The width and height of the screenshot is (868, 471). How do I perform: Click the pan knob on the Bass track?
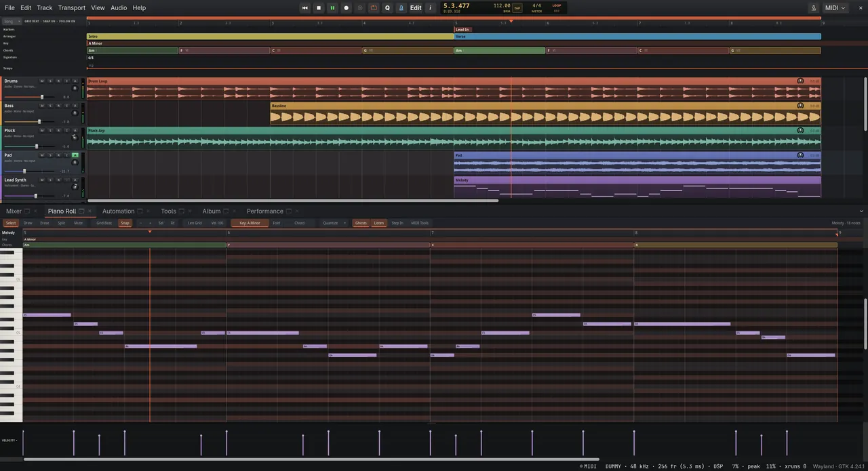tap(75, 113)
